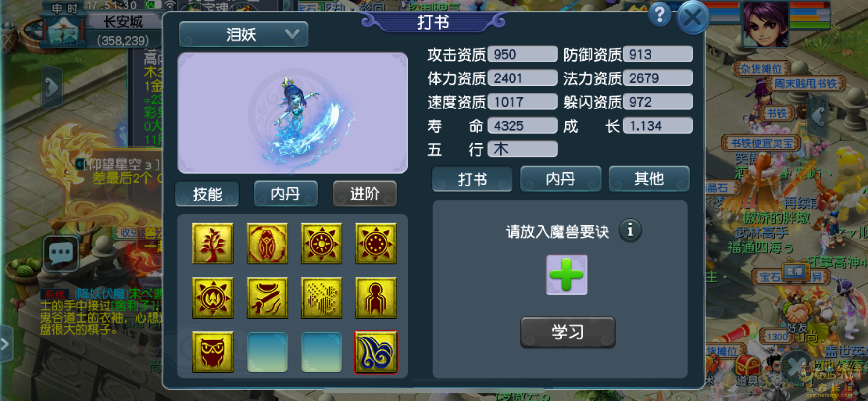The height and width of the screenshot is (401, 868).
Task: Switch to the 进阶 tab
Action: click(x=365, y=194)
